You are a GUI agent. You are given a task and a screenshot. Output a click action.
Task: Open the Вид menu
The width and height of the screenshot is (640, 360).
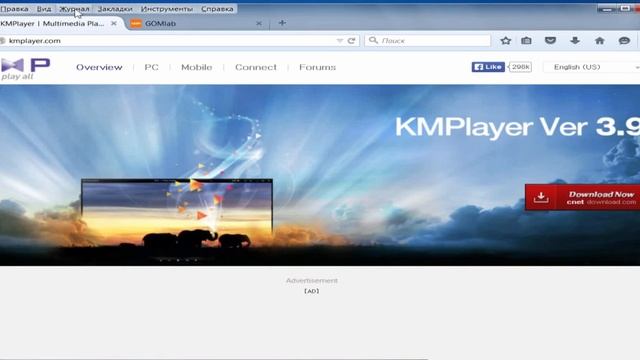point(44,9)
